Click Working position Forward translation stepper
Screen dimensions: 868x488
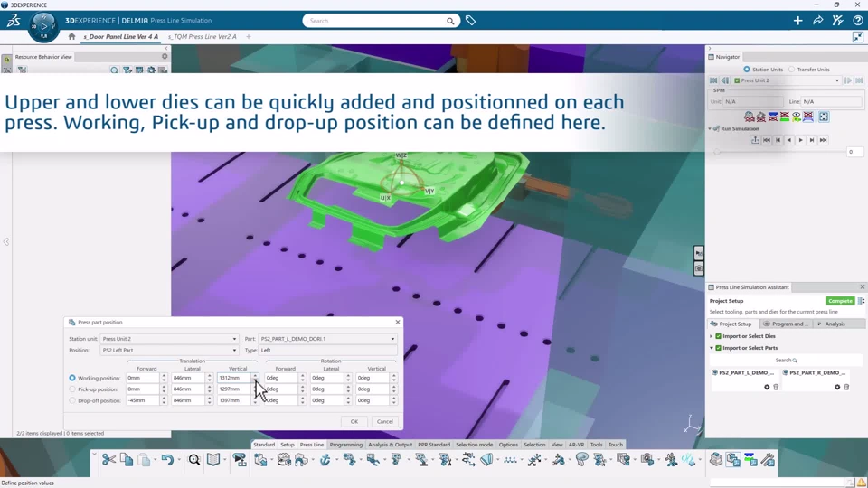[164, 378]
